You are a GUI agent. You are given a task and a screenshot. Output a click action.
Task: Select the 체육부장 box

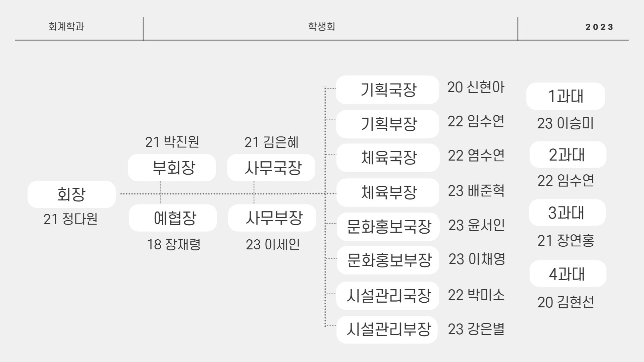(x=388, y=192)
